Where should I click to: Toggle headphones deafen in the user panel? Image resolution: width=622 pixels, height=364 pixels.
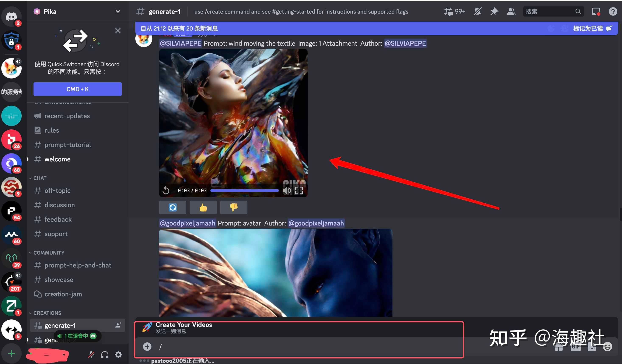coord(105,355)
